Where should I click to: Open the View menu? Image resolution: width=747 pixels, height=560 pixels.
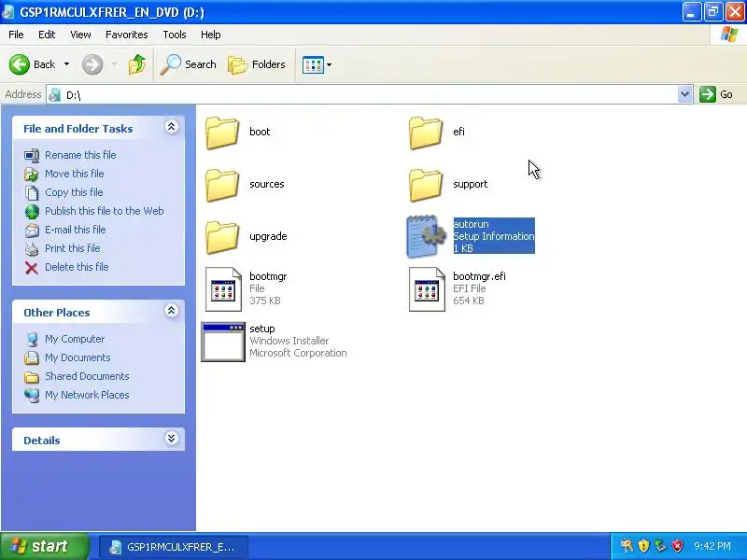coord(80,35)
